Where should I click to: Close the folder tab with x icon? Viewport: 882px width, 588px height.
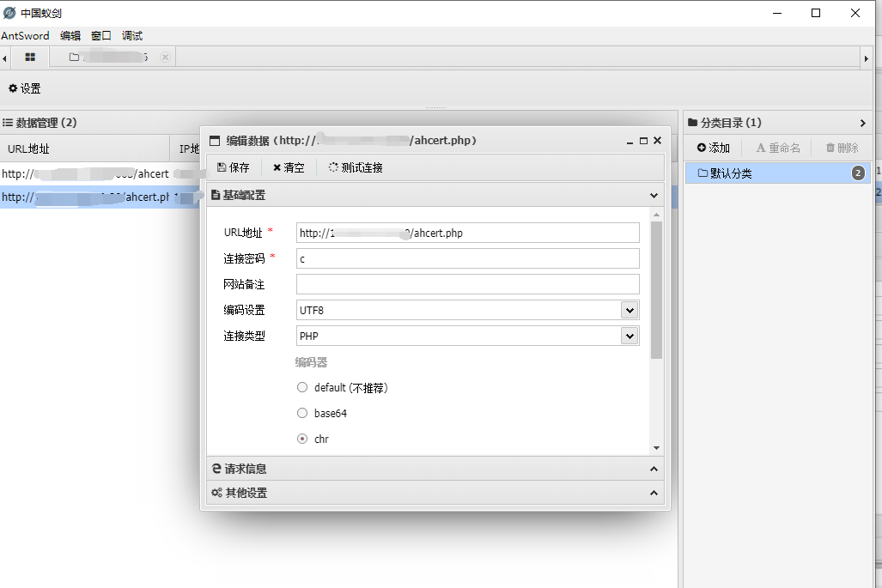(x=165, y=58)
